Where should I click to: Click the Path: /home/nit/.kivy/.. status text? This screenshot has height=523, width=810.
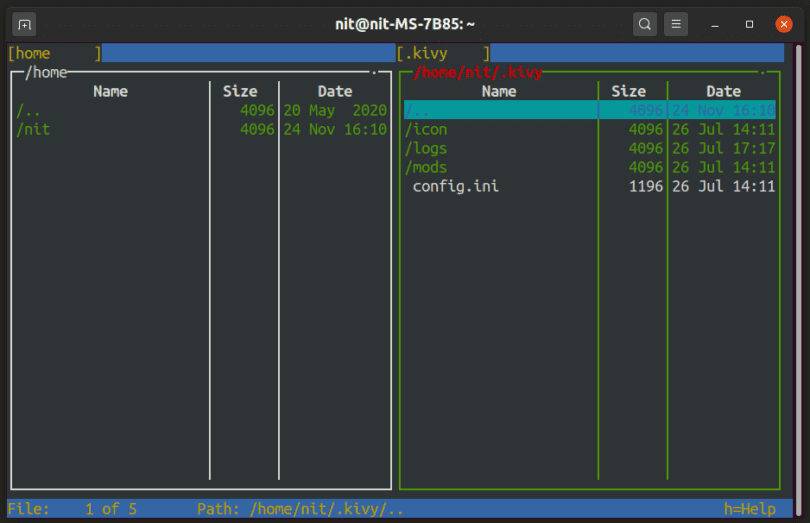point(300,509)
